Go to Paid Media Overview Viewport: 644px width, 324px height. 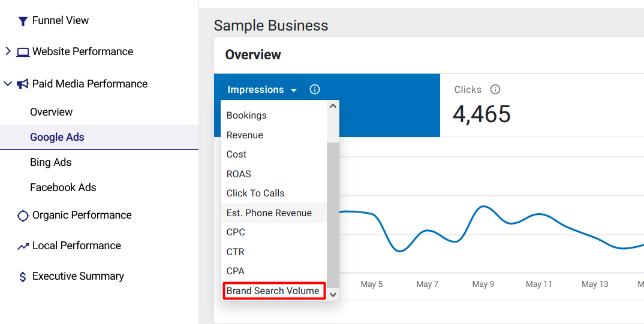[x=52, y=112]
